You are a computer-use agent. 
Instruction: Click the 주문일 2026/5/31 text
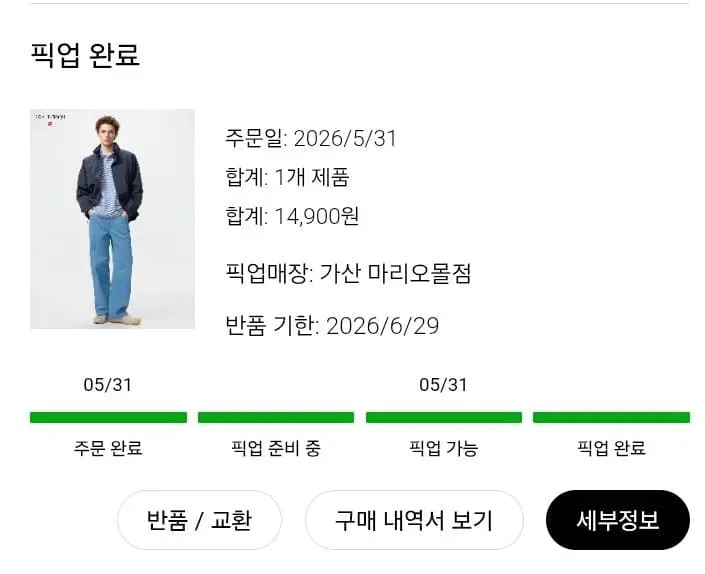pyautogui.click(x=311, y=138)
